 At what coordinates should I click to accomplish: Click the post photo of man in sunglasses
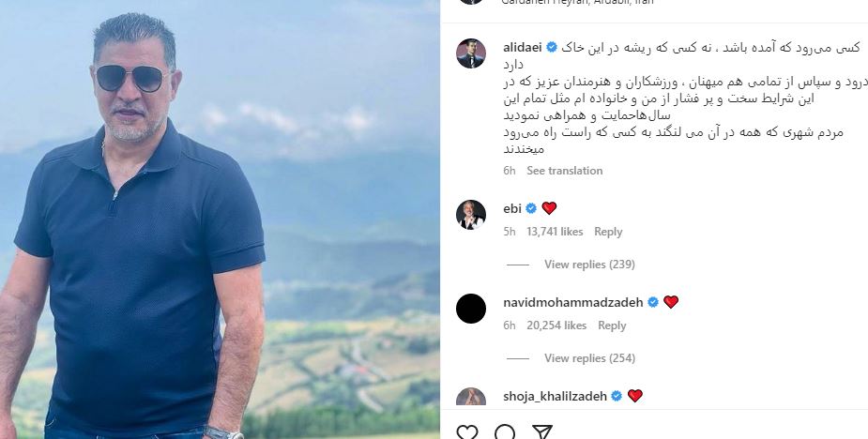(x=220, y=219)
